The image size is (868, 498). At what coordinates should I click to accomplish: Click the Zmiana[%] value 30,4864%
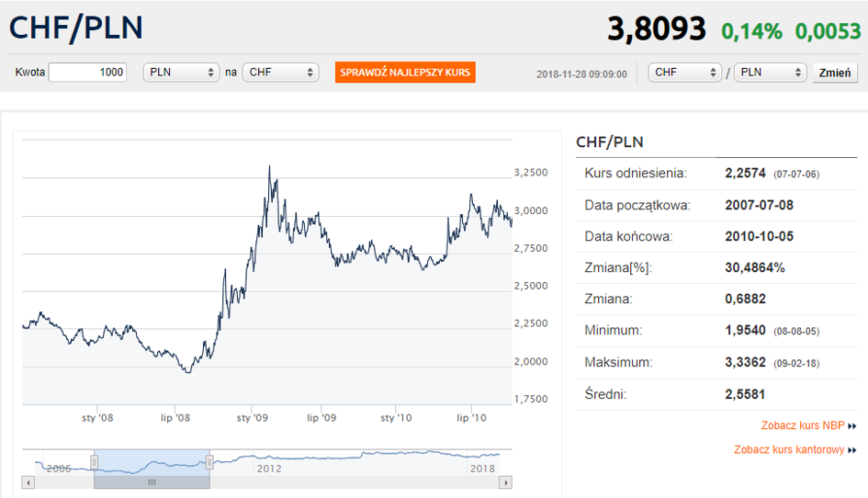(x=755, y=268)
